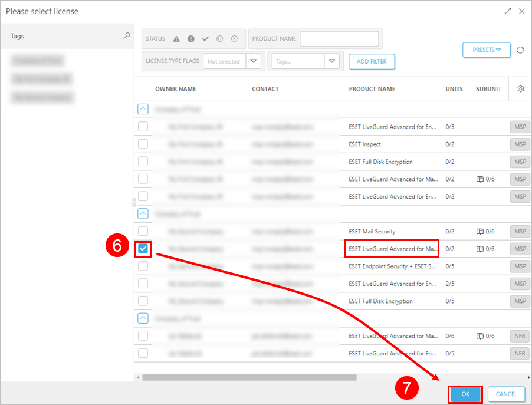The image size is (532, 405).
Task: Click the ESET Inspect product name
Action: pyautogui.click(x=364, y=144)
